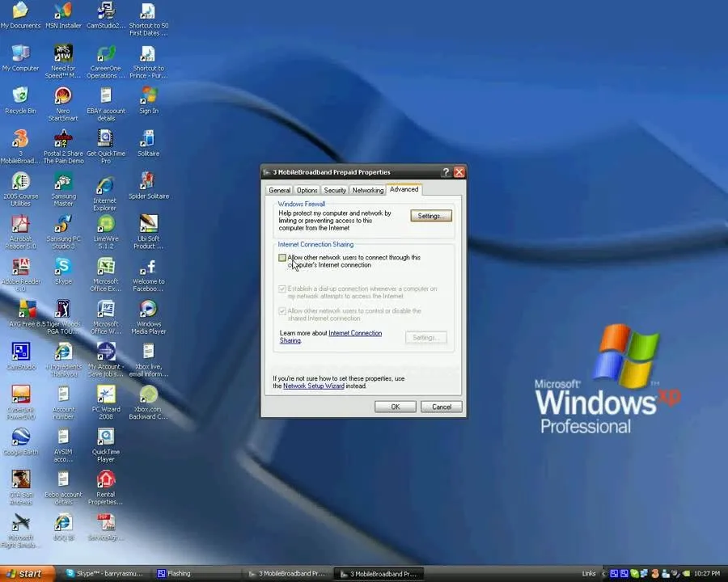Enable Allow other network users to connect checkbox
The image size is (728, 582).
point(281,258)
